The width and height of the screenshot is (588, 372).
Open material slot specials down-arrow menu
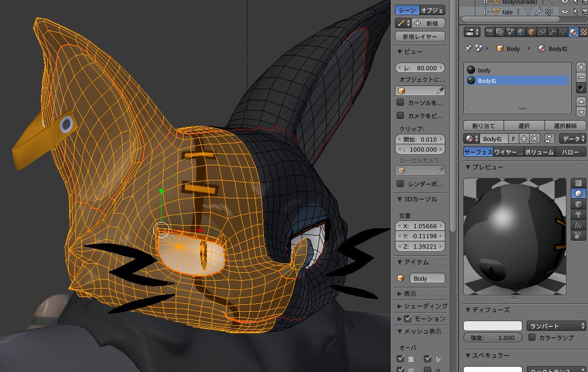pos(581,89)
